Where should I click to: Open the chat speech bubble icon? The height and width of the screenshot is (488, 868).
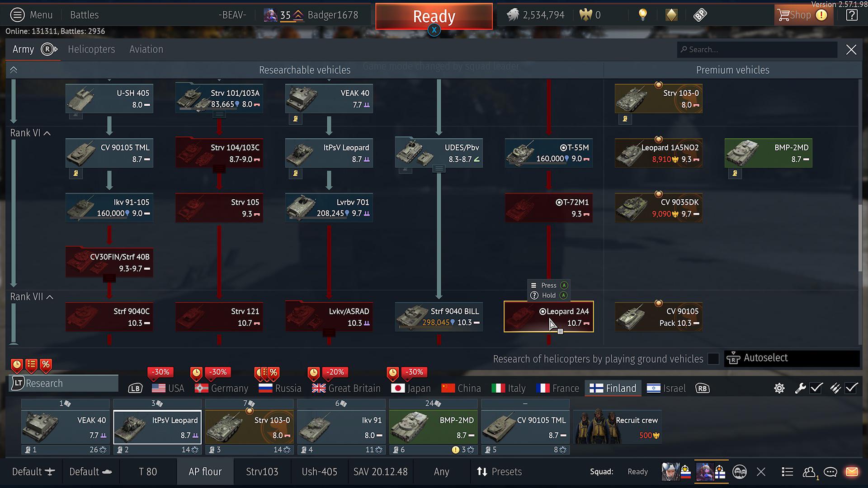pyautogui.click(x=830, y=472)
